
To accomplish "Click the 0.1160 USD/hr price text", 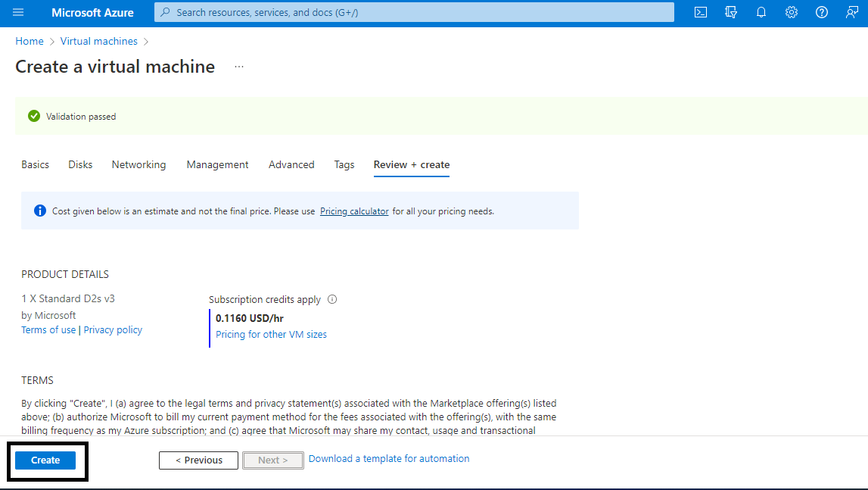I will (x=250, y=318).
